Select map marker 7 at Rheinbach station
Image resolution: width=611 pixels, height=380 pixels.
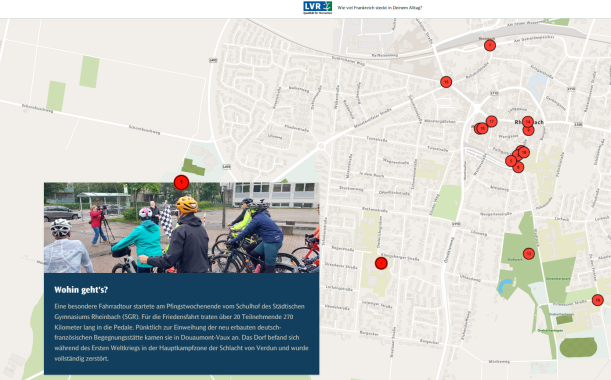coord(490,46)
